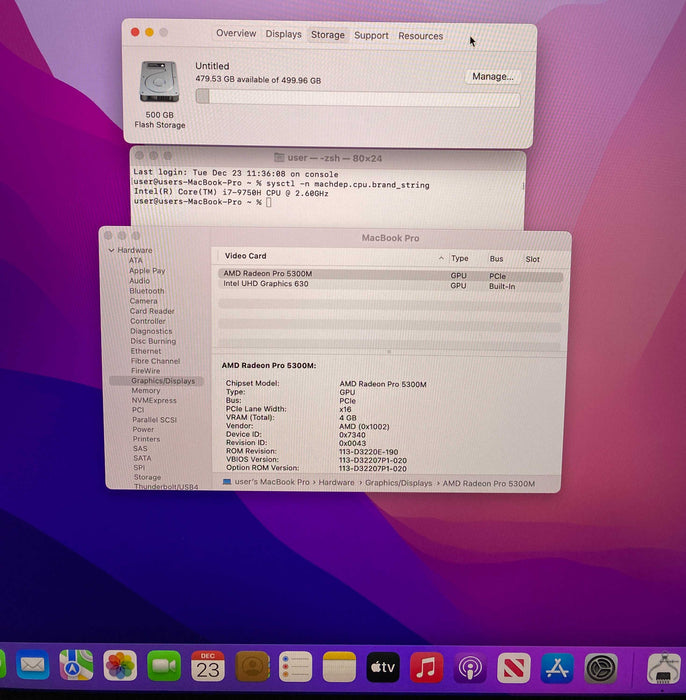The width and height of the screenshot is (686, 700).
Task: Select Memory in the sidebar
Action: pyautogui.click(x=146, y=391)
